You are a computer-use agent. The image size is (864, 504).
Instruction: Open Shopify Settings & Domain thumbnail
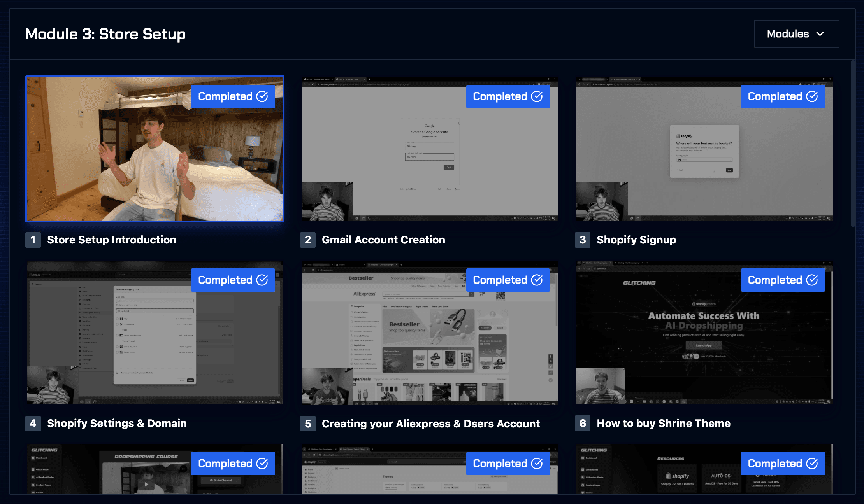point(155,332)
